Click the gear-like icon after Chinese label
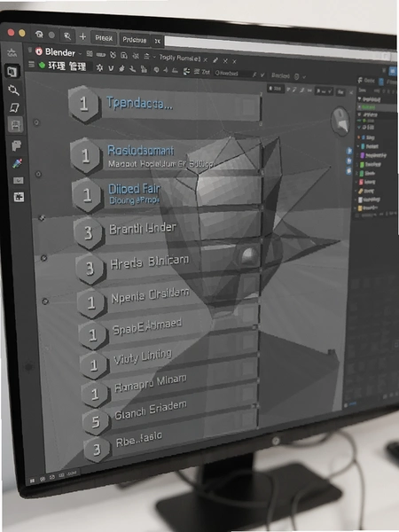This screenshot has height=532, width=399. tap(99, 67)
